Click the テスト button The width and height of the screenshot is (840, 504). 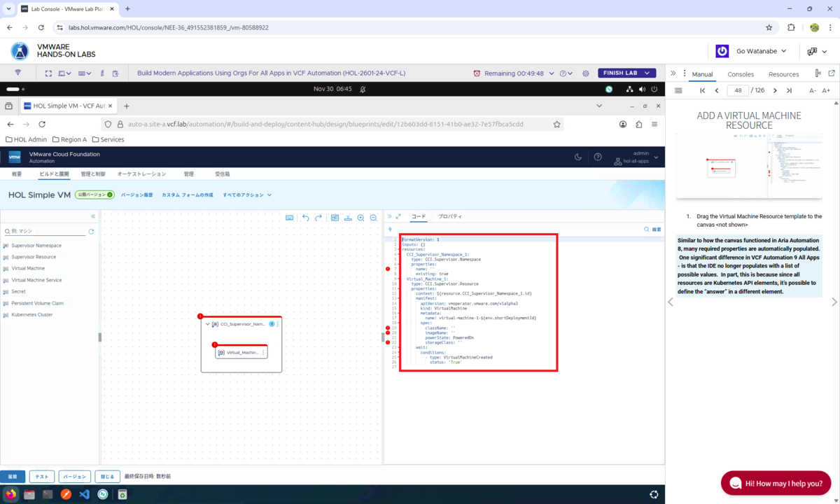(x=41, y=476)
